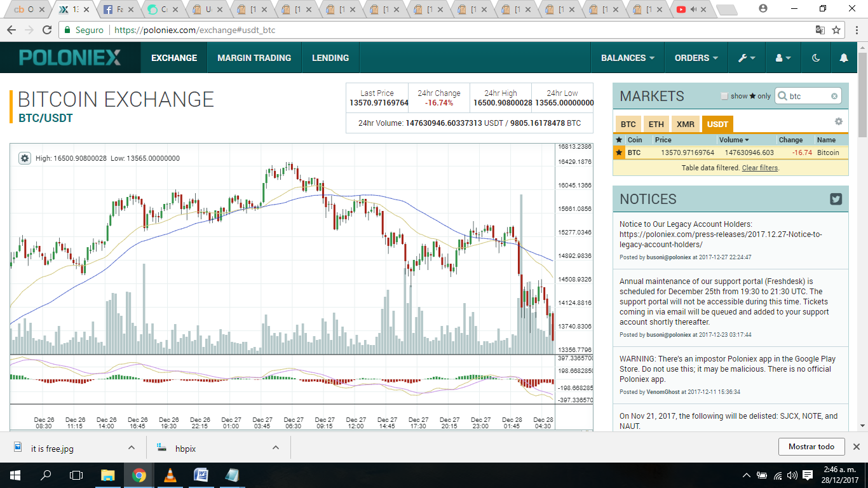This screenshot has height=488, width=868.
Task: Open Windows Start menu
Action: [x=15, y=475]
